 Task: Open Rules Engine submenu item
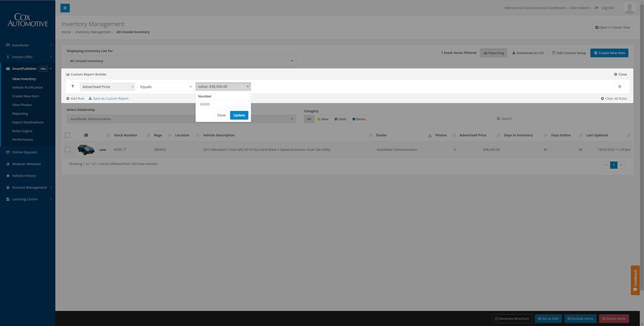point(22,131)
